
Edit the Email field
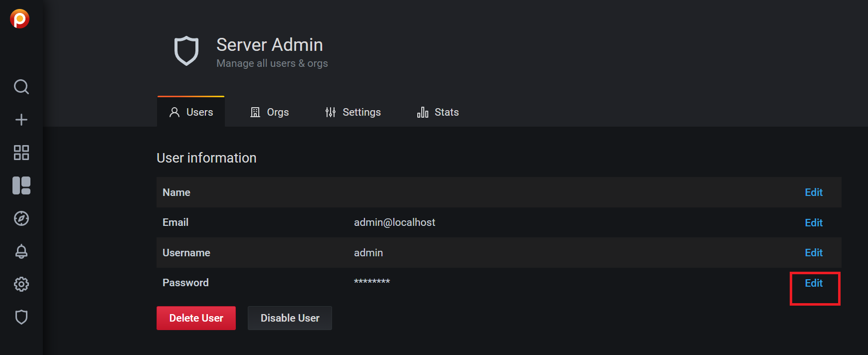coord(814,223)
